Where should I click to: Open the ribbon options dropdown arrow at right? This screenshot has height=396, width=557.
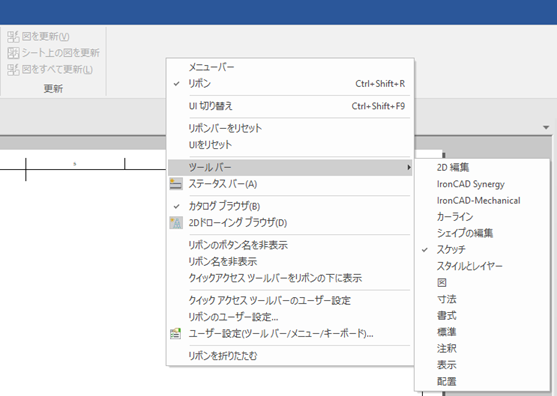tap(546, 128)
